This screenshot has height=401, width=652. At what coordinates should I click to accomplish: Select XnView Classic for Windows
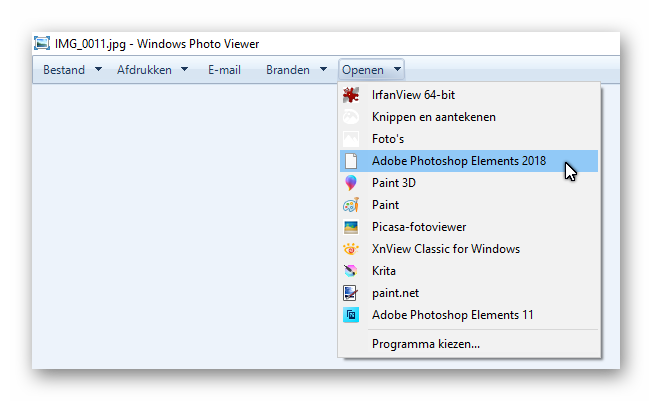pyautogui.click(x=469, y=249)
